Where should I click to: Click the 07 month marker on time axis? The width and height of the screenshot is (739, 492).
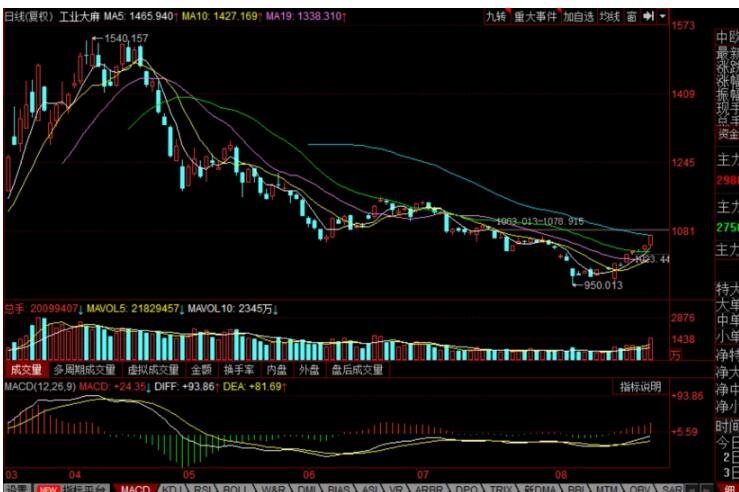point(423,475)
